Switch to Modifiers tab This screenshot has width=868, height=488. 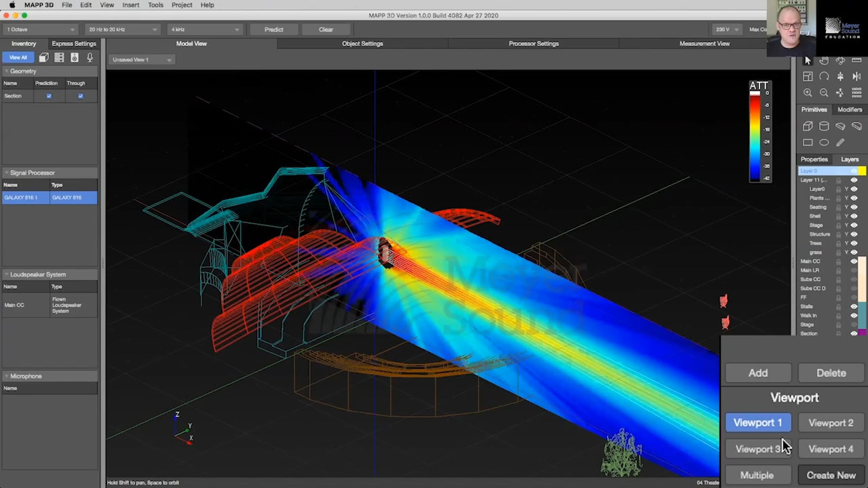coord(850,110)
